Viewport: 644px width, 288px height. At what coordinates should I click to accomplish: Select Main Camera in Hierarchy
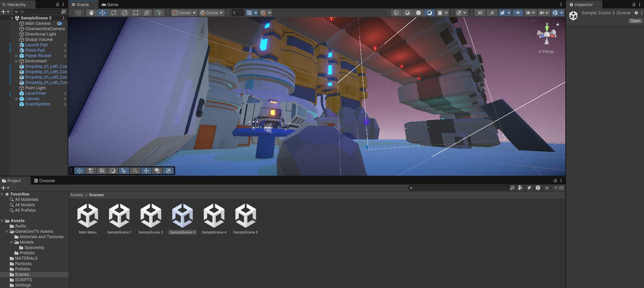37,23
